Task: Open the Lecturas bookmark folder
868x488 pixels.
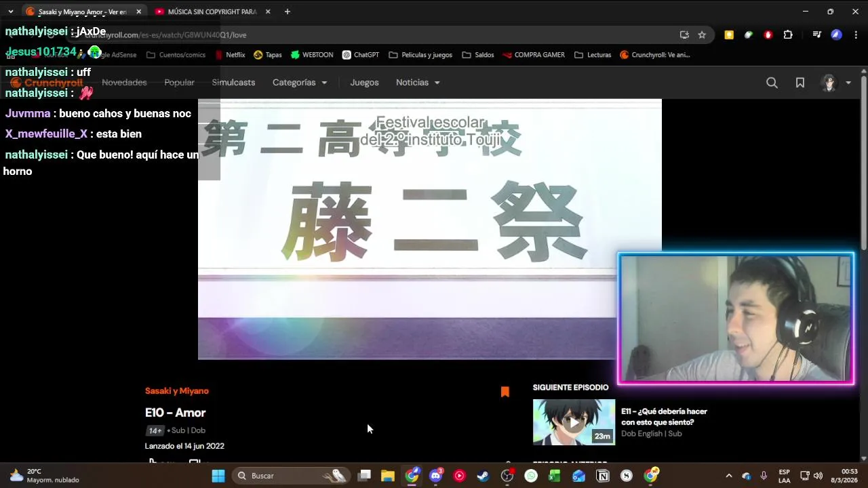Action: (593, 55)
